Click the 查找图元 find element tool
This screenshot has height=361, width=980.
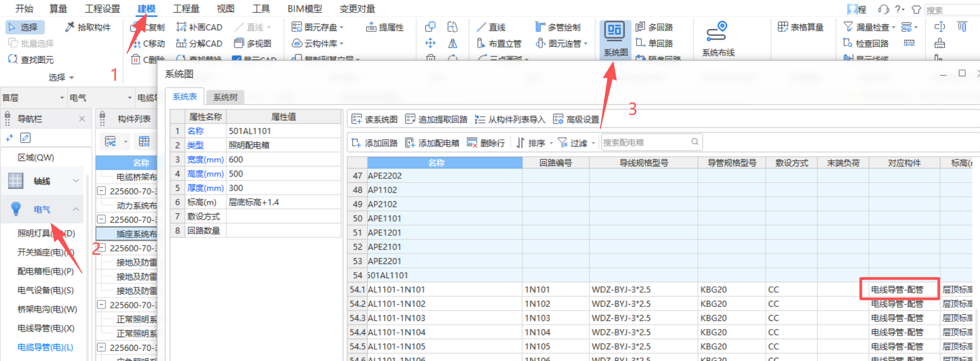pyautogui.click(x=31, y=60)
